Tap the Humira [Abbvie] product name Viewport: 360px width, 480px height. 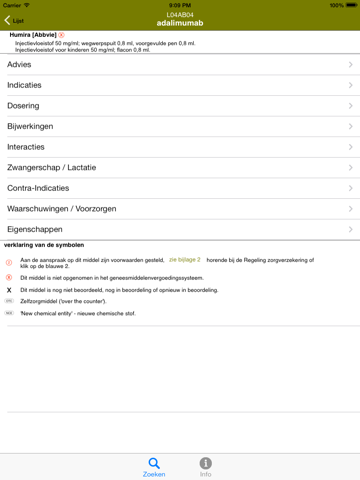33,35
